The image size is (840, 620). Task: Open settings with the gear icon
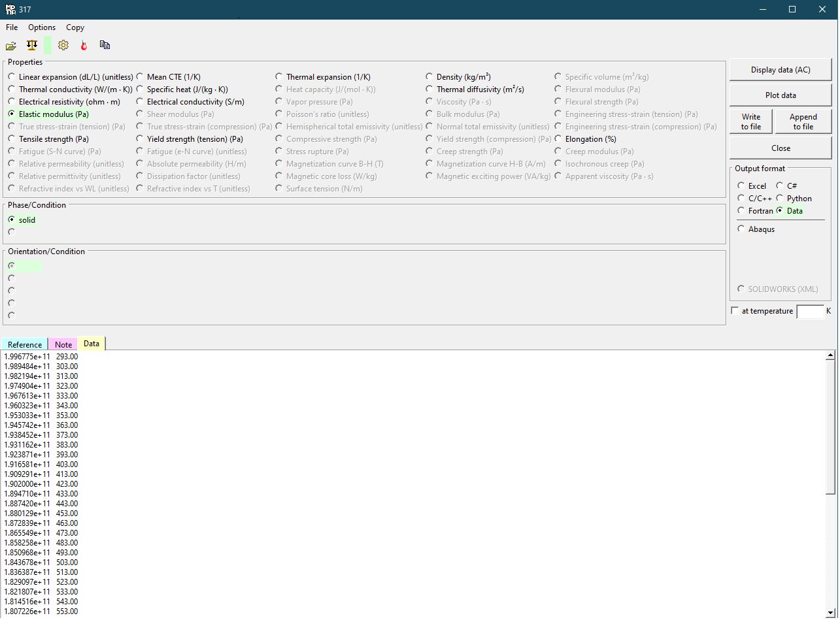(63, 45)
